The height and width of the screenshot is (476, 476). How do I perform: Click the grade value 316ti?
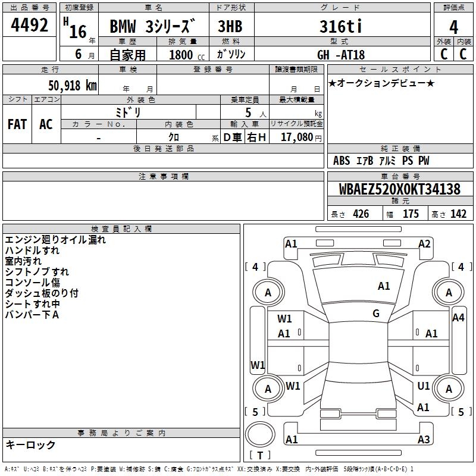(x=340, y=26)
